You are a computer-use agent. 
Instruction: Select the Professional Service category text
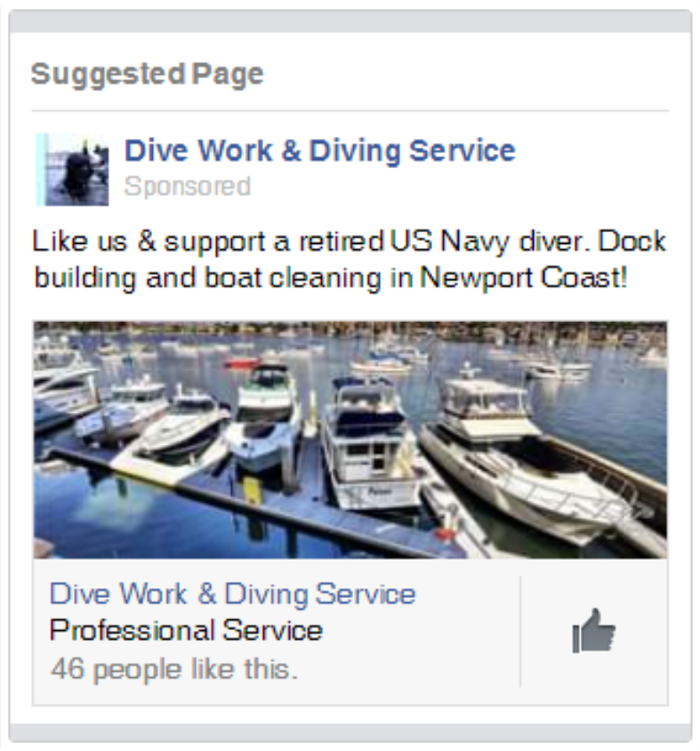186,630
